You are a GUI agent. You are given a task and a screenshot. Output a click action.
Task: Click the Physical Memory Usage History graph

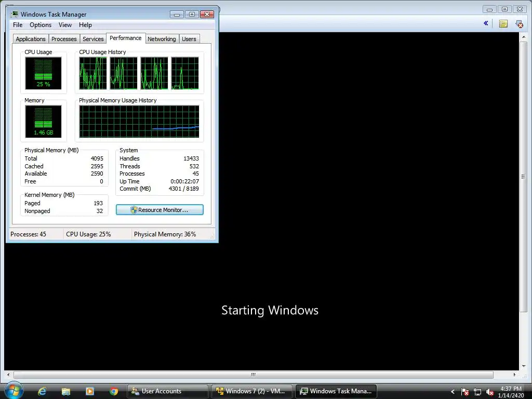click(x=139, y=122)
